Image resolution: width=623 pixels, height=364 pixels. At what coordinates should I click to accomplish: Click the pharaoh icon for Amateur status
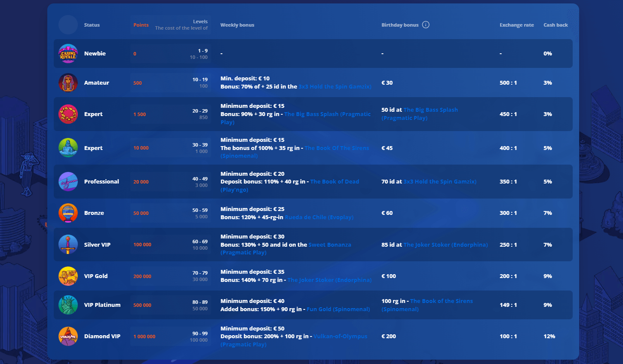68,83
